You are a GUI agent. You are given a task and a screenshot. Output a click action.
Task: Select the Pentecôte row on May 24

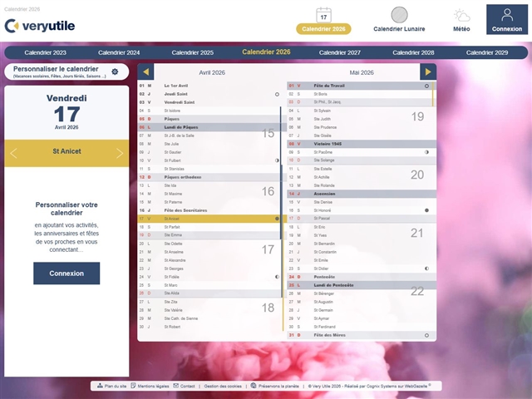362,277
